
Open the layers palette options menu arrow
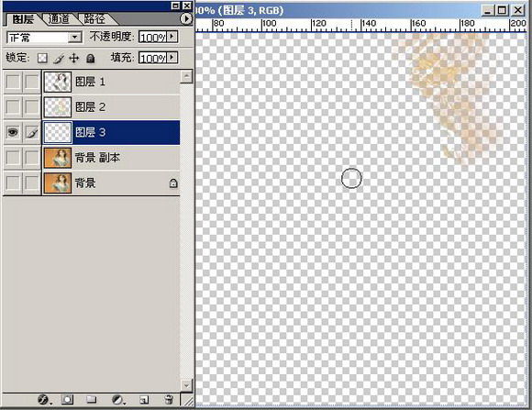coord(185,18)
